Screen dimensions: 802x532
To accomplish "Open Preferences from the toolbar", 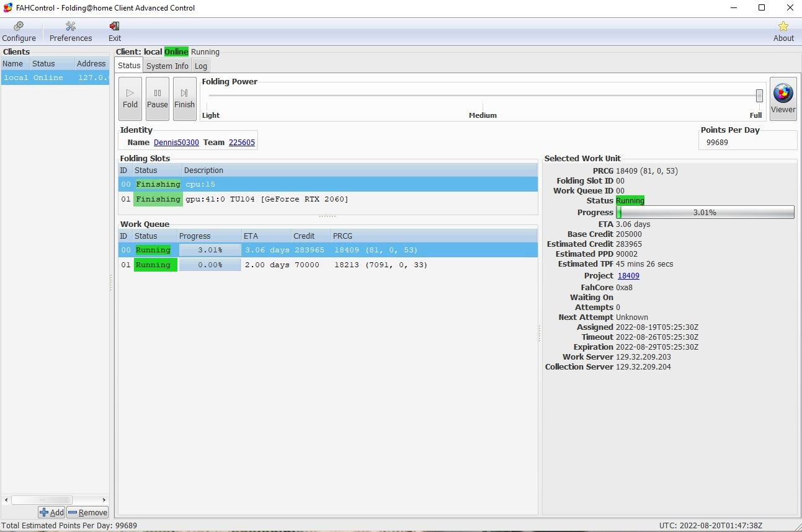I will [x=71, y=32].
